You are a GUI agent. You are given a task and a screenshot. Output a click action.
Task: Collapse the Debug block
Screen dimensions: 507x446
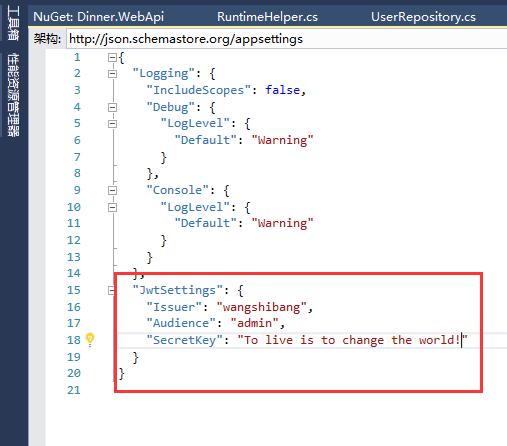(x=112, y=107)
